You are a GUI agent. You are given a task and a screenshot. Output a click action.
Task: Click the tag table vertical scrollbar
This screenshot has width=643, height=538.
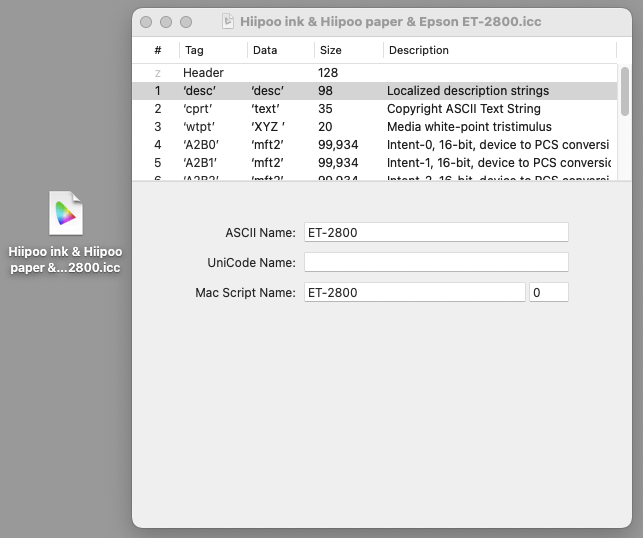coord(625,91)
